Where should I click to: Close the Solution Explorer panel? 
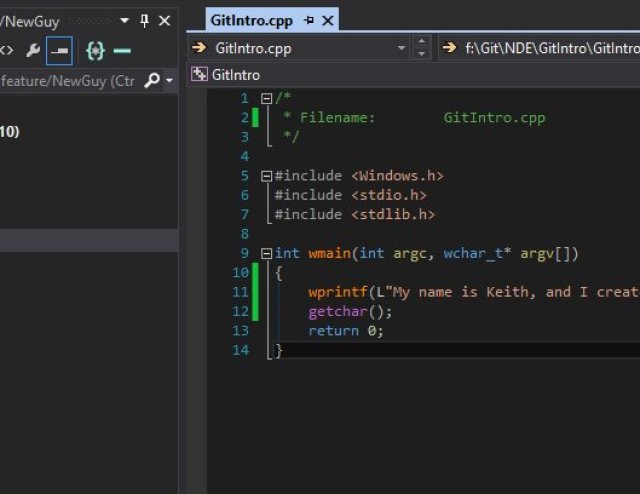[165, 20]
